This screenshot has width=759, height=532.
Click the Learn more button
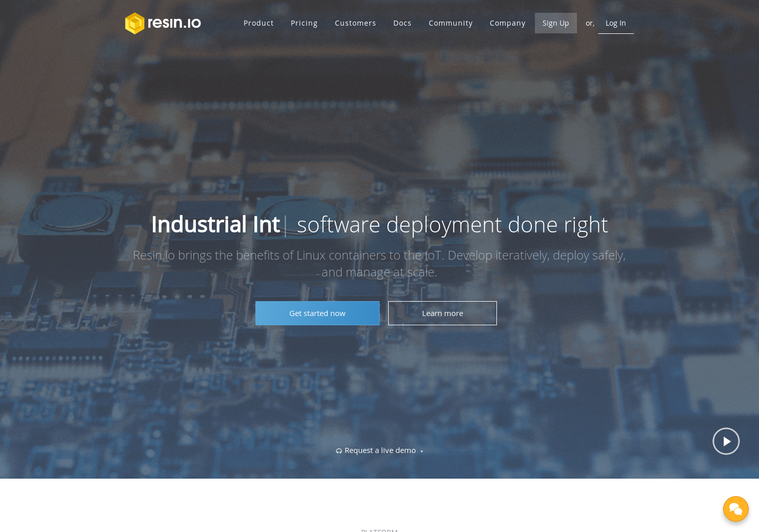pyautogui.click(x=443, y=313)
